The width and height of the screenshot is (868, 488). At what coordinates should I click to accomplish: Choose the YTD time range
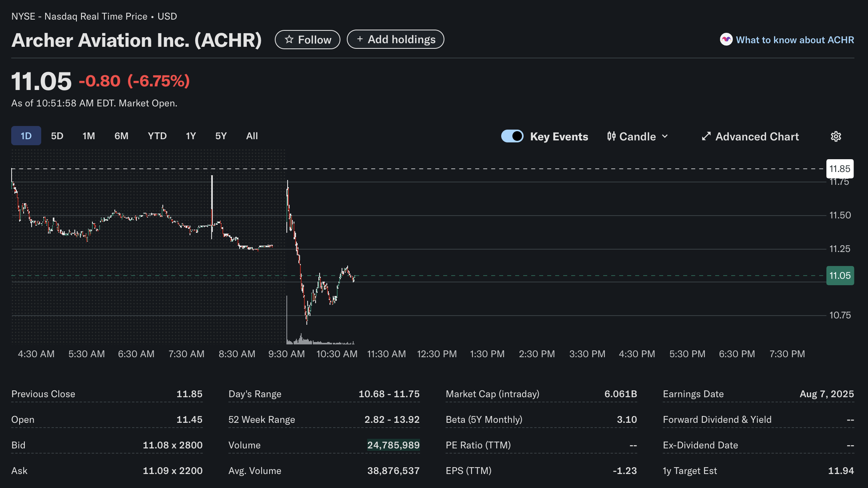tap(157, 136)
